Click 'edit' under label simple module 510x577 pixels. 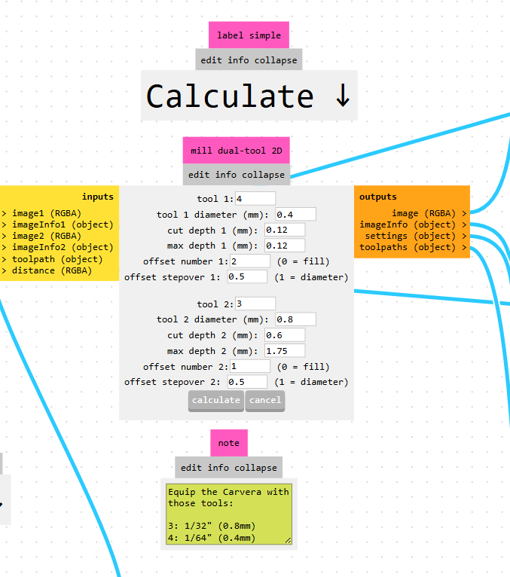coord(211,60)
